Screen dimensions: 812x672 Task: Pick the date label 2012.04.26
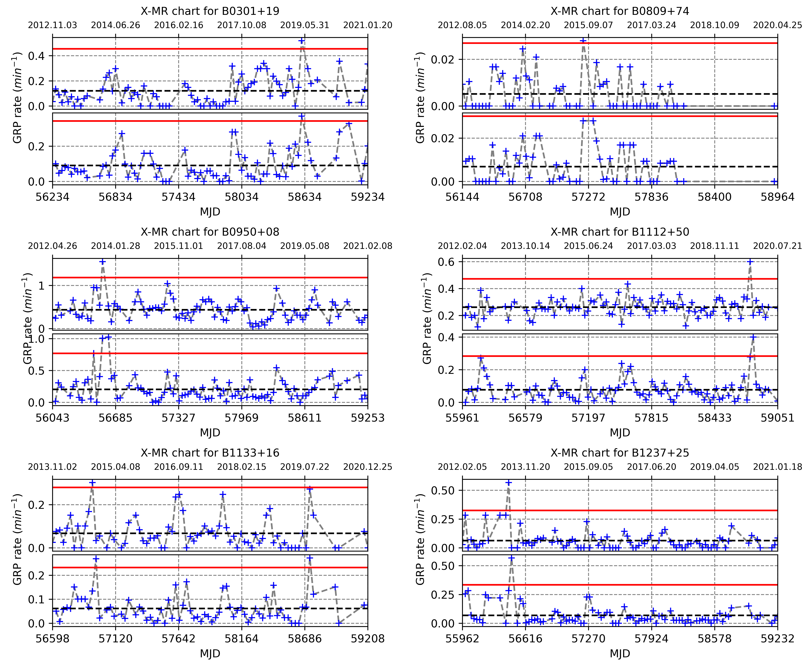53,246
